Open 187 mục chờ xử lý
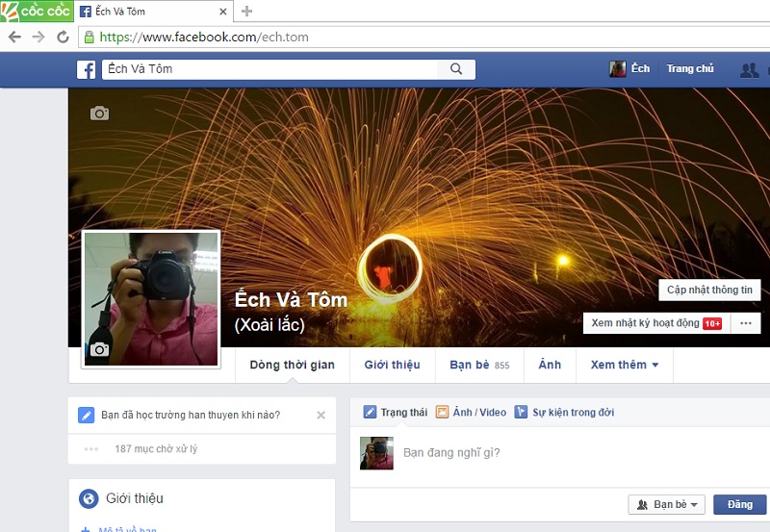This screenshot has width=770, height=532. coord(156,448)
